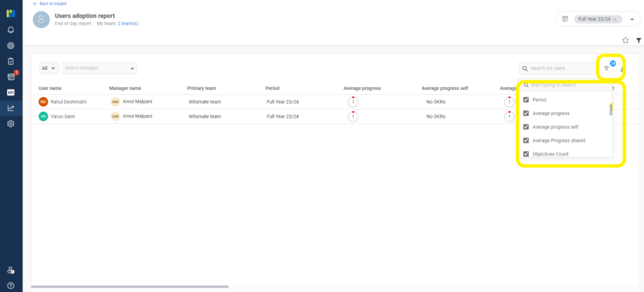Sort by User name column header

pos(50,88)
